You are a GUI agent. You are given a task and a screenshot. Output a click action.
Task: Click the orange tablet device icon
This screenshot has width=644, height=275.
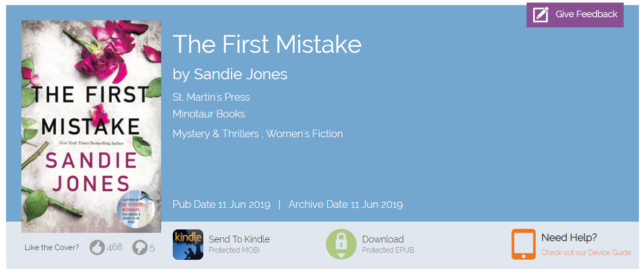pyautogui.click(x=524, y=245)
